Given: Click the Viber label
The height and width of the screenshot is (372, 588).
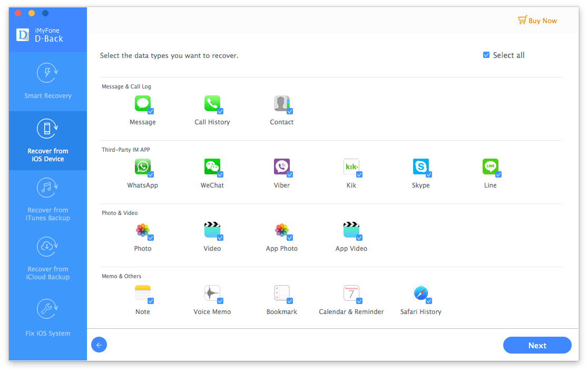Looking at the screenshot, I should (x=282, y=185).
